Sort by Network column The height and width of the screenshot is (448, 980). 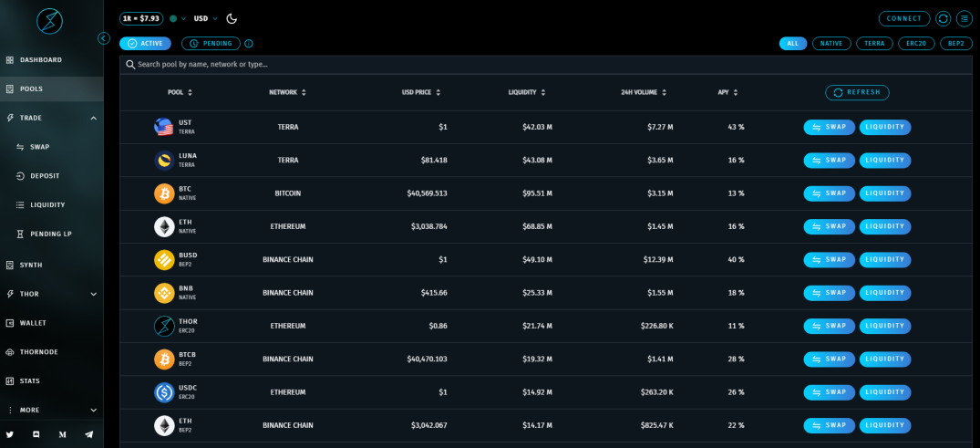pos(287,92)
